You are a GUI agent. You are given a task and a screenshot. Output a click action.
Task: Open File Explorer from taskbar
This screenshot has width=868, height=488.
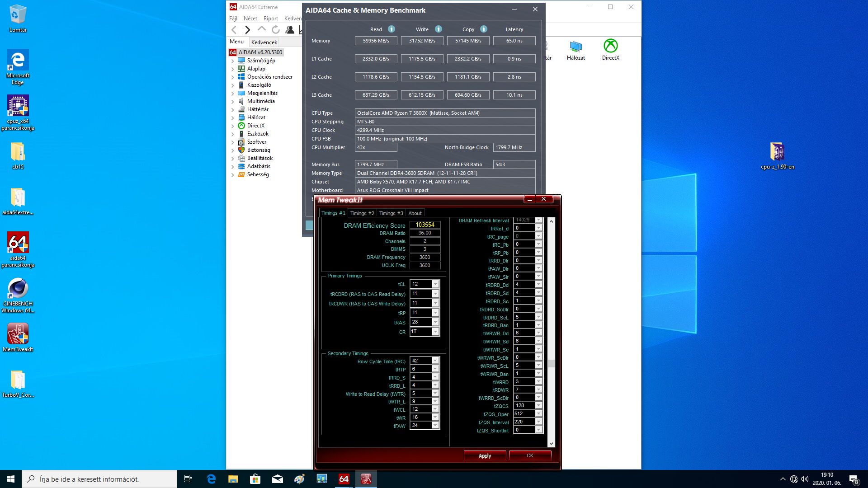click(233, 479)
